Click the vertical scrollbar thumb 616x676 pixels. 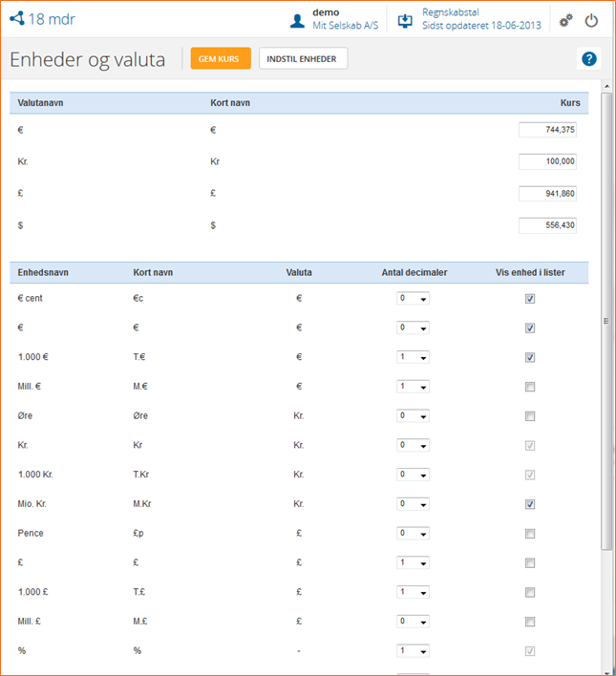(606, 320)
